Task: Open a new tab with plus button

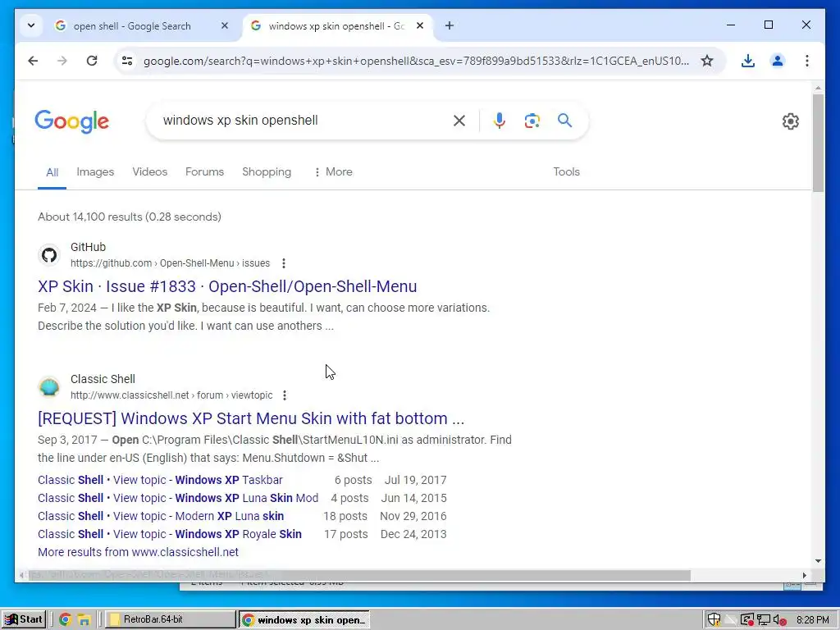Action: click(x=450, y=25)
